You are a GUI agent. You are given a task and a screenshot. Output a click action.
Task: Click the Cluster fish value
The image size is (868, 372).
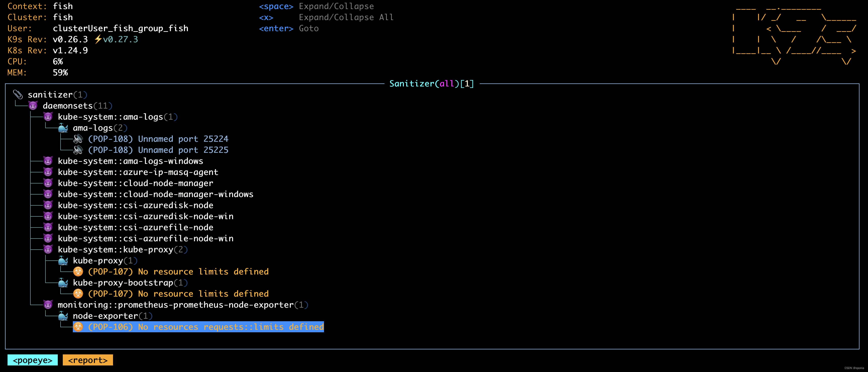click(63, 18)
